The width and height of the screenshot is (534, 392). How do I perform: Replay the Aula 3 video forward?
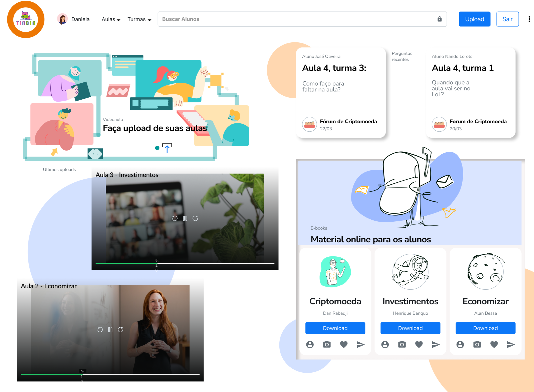pyautogui.click(x=196, y=218)
